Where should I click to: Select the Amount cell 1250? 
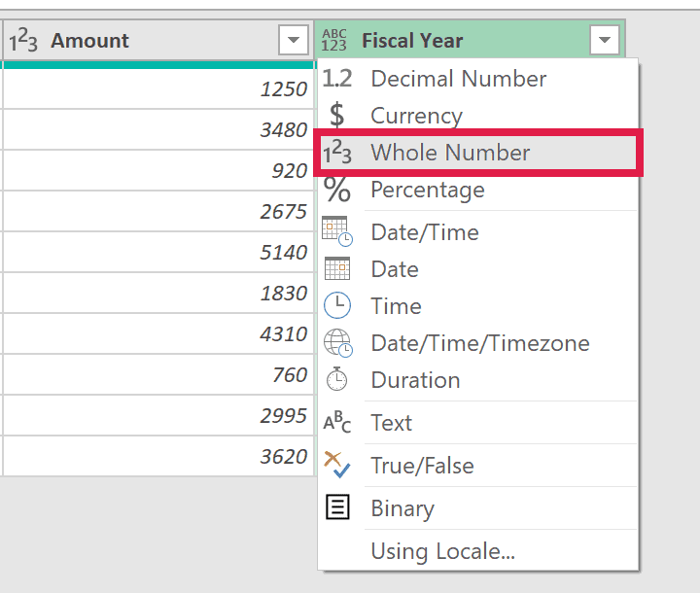pos(158,88)
